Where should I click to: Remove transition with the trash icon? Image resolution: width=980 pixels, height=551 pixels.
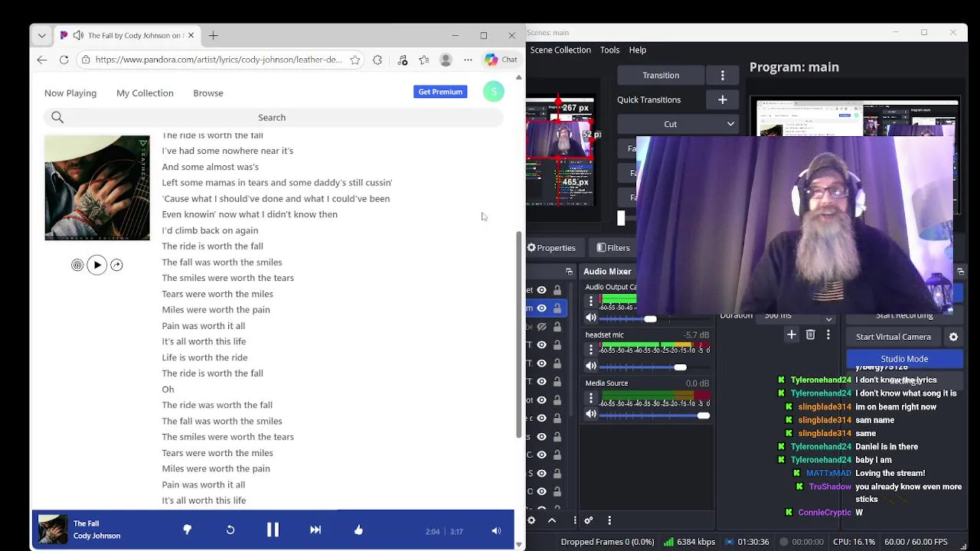pyautogui.click(x=810, y=334)
